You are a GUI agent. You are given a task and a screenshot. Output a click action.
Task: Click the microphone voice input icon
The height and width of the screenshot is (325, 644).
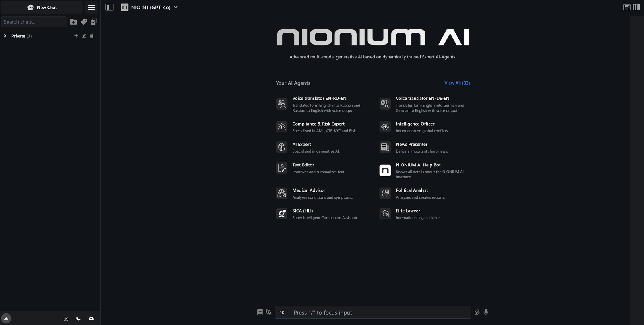coord(486,312)
